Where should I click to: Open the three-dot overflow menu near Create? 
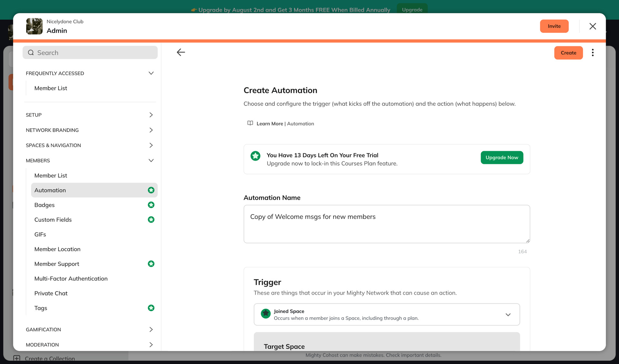(593, 53)
